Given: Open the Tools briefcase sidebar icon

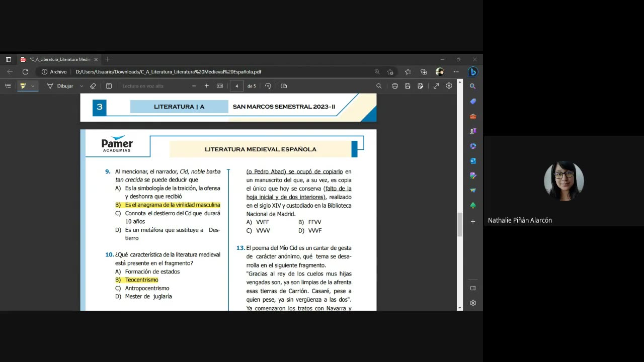Looking at the screenshot, I should point(472,116).
